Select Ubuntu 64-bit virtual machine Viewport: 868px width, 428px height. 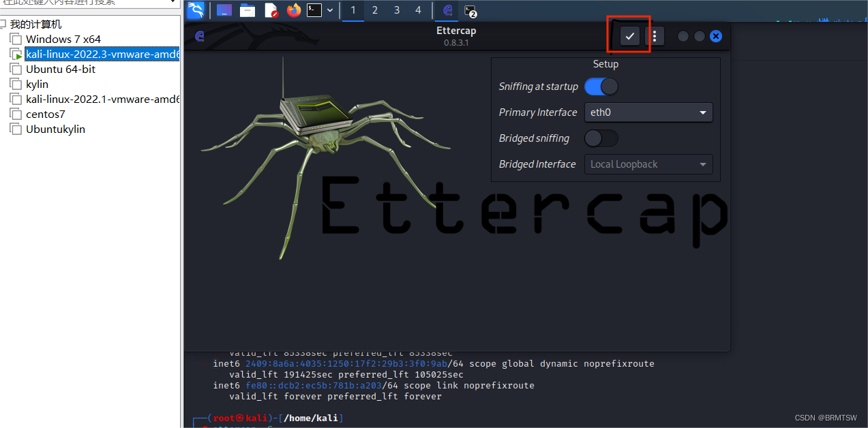[61, 70]
